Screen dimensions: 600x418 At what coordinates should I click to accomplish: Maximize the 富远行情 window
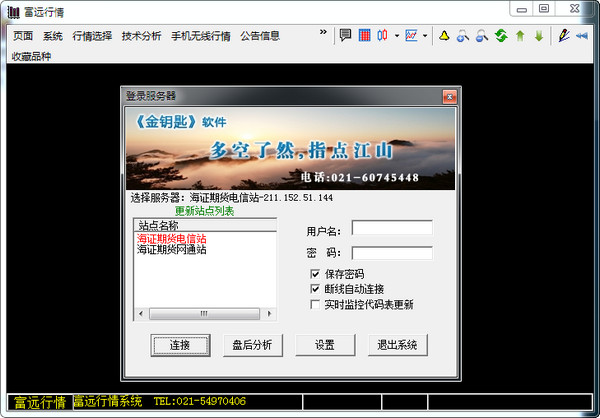pos(544,8)
